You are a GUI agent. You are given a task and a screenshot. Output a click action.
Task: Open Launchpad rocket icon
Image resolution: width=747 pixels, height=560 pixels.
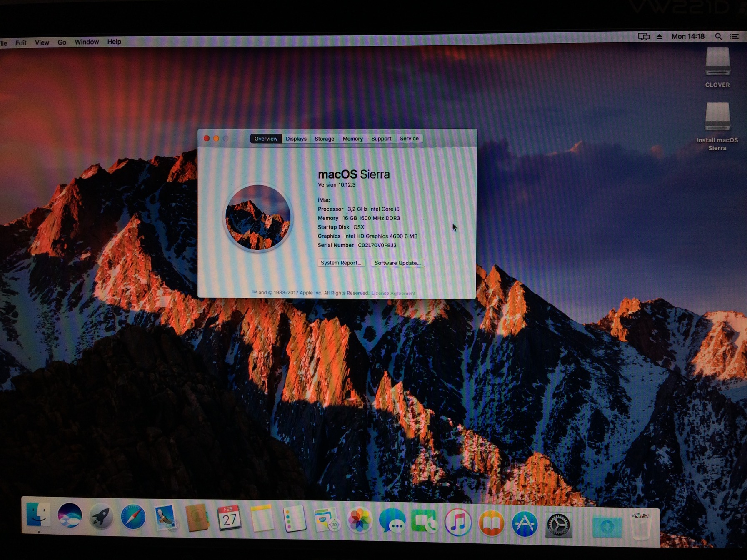[x=101, y=517]
